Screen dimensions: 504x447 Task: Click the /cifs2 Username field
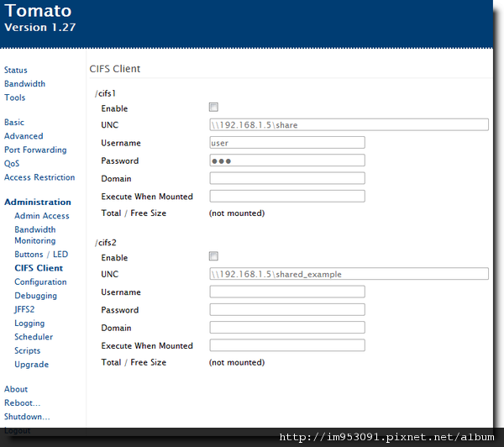pyautogui.click(x=287, y=292)
